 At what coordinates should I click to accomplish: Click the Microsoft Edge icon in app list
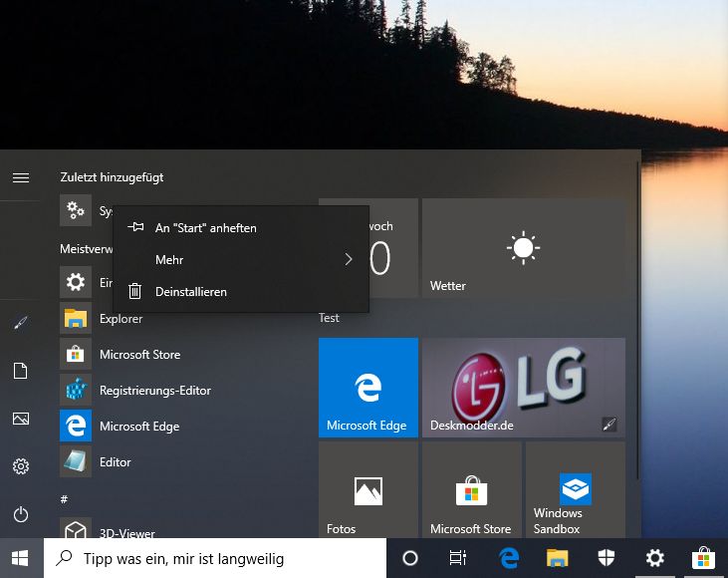pyautogui.click(x=76, y=426)
